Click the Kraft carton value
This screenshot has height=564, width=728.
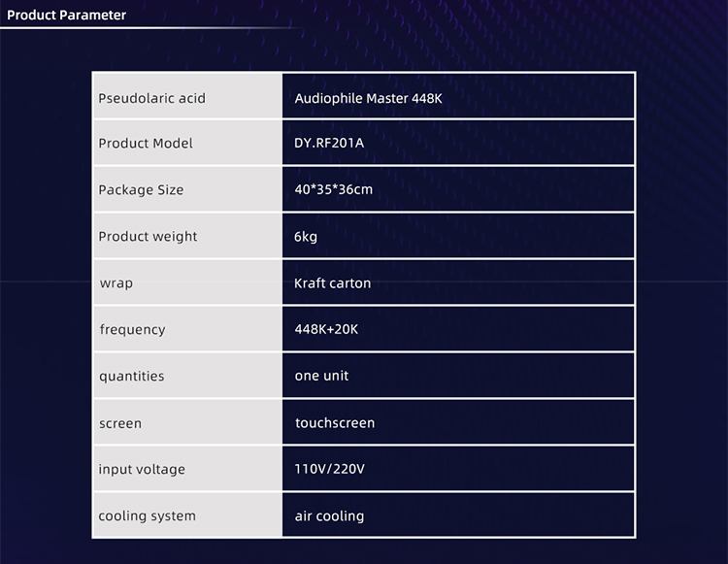[x=332, y=283]
